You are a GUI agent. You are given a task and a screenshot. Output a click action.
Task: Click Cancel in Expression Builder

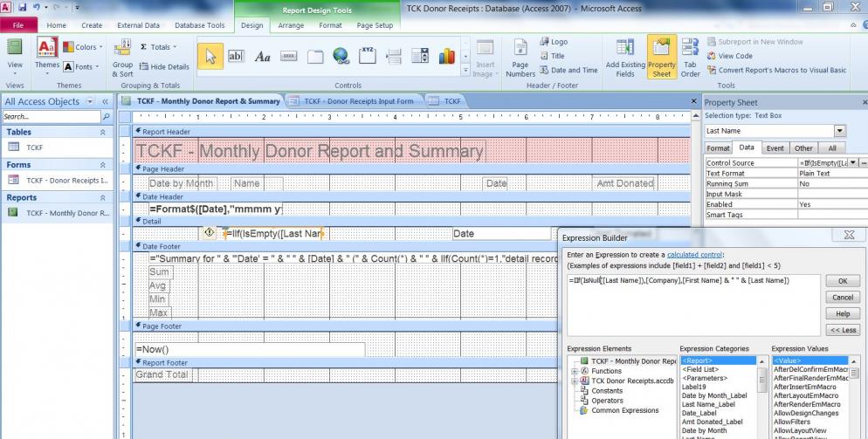tap(843, 298)
